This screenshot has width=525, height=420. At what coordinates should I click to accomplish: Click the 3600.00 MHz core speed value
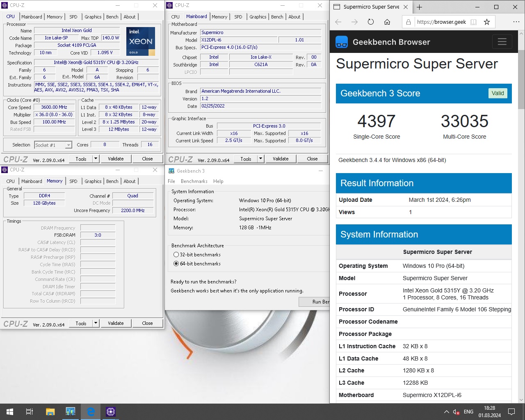pos(54,107)
